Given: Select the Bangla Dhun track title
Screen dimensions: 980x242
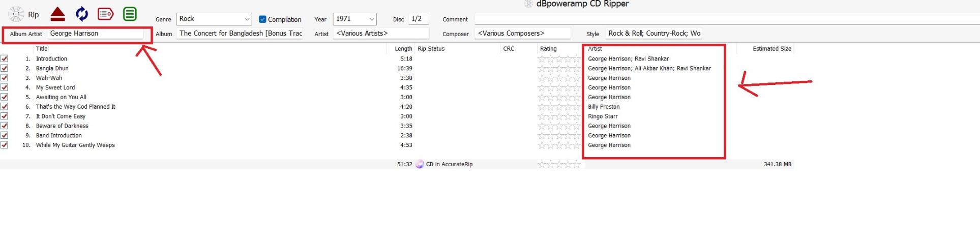Looking at the screenshot, I should coord(52,69).
